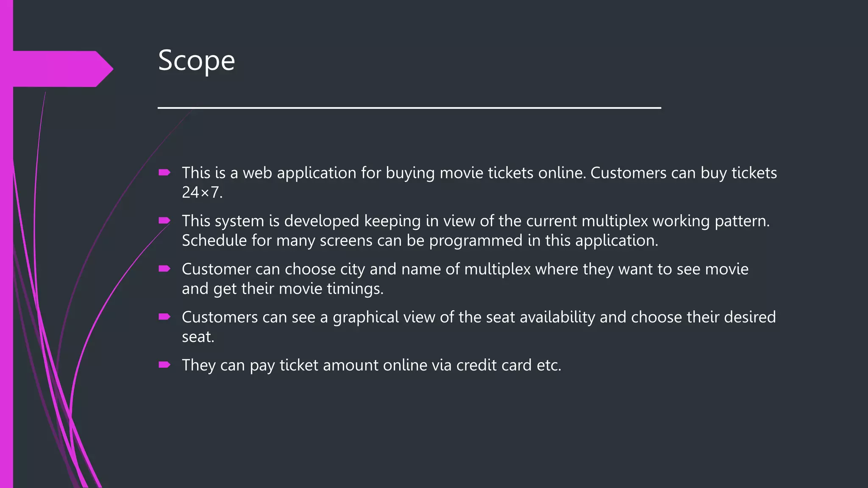Click the line "They can pay ticket amount online"
This screenshot has height=488, width=868.
pos(371,365)
